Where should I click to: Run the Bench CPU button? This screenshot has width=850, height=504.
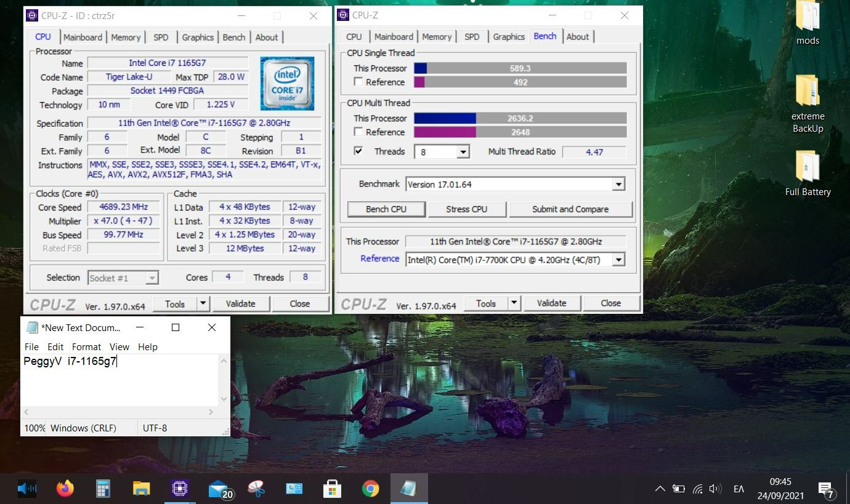386,209
